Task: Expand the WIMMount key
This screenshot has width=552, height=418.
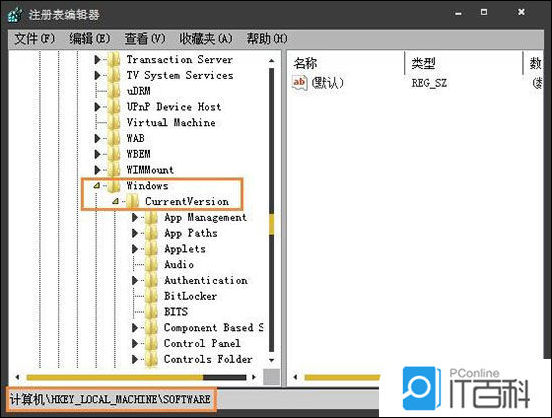Action: pos(98,170)
